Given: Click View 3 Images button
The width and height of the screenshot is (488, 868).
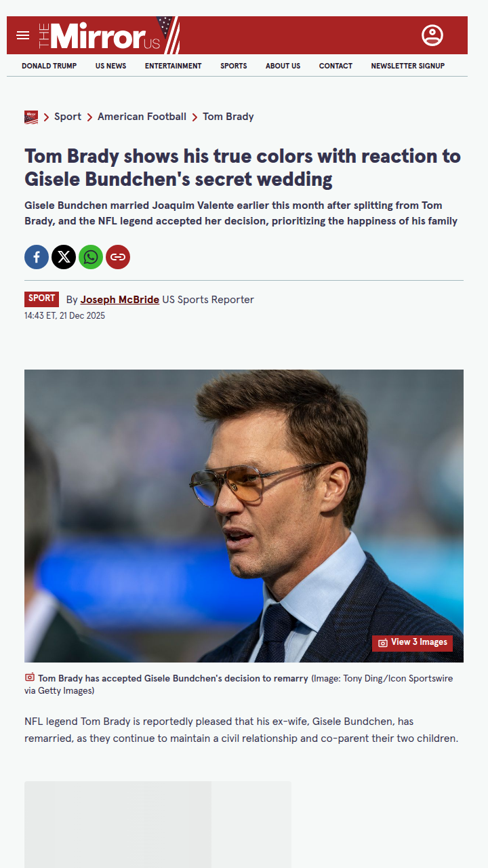Looking at the screenshot, I should click(x=412, y=643).
